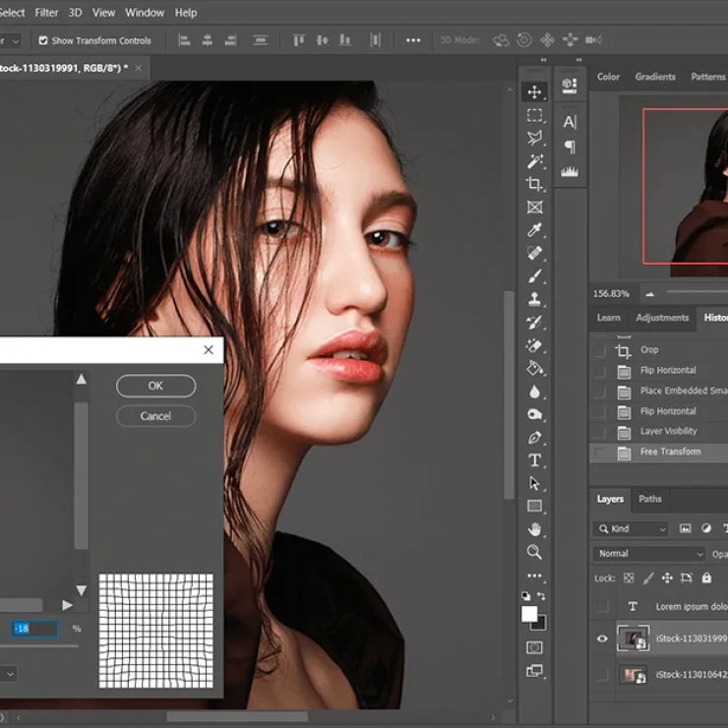Select the Eyedropper tool
The image size is (728, 728).
pos(534,230)
